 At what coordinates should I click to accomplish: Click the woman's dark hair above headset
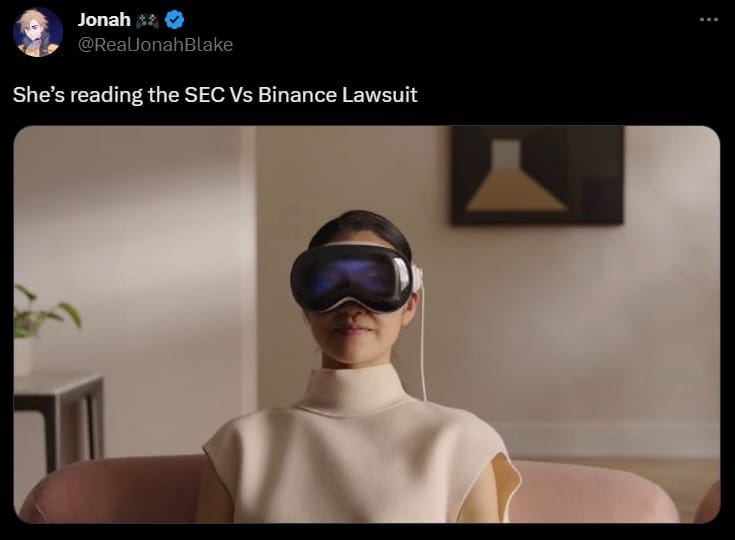pyautogui.click(x=360, y=228)
